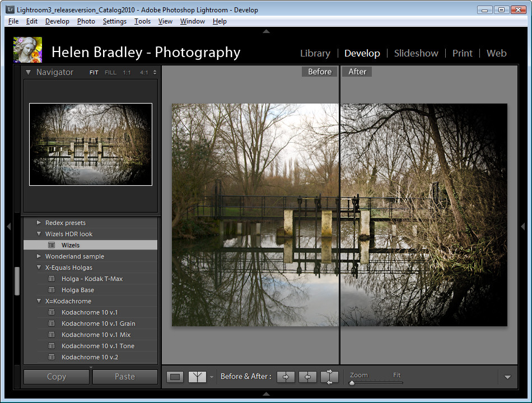Click the identity plate photo icon

(28, 50)
